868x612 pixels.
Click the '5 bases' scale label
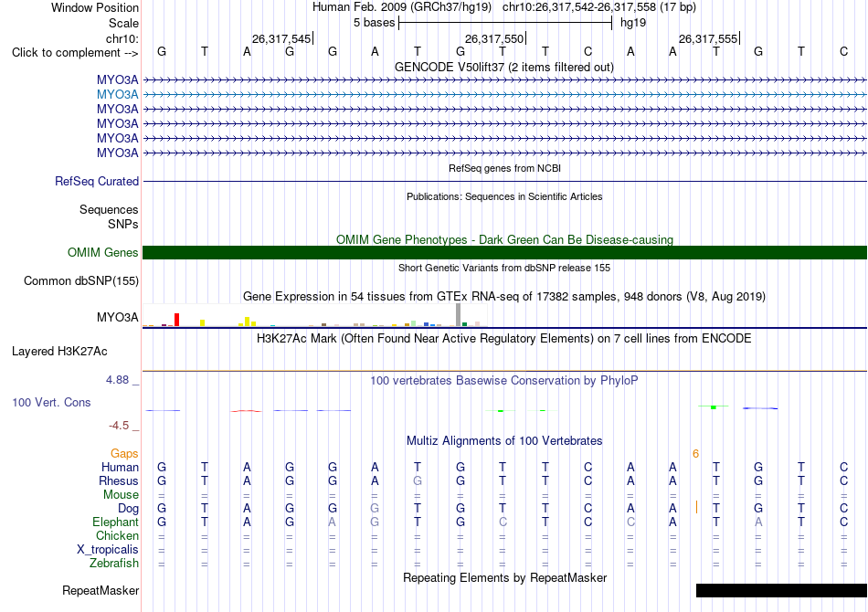point(375,23)
